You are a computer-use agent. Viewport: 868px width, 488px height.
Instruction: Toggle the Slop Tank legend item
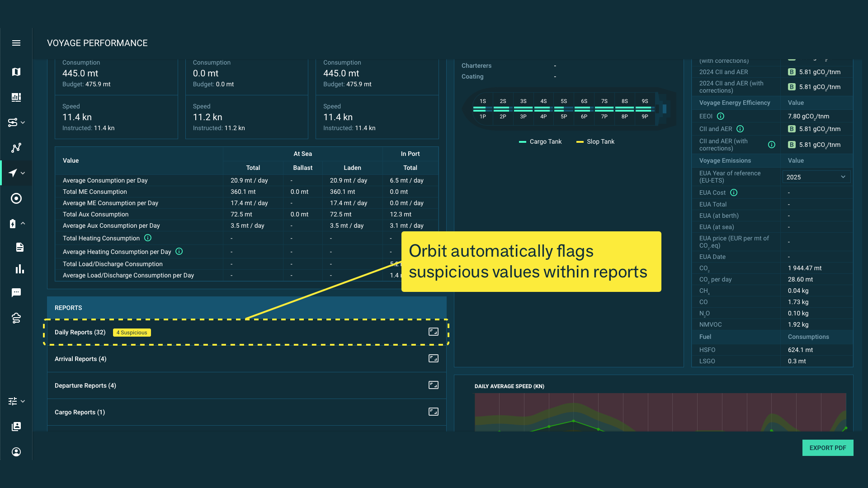[x=595, y=142]
